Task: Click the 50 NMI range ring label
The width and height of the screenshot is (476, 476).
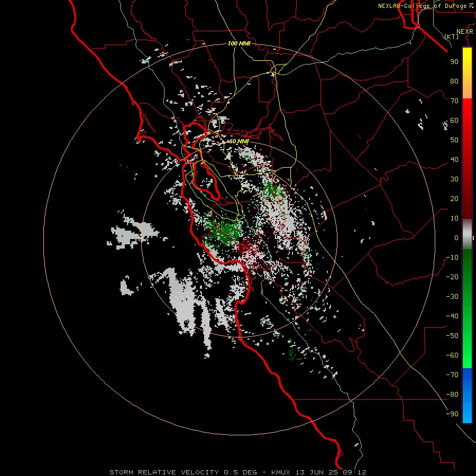Action: [239, 141]
